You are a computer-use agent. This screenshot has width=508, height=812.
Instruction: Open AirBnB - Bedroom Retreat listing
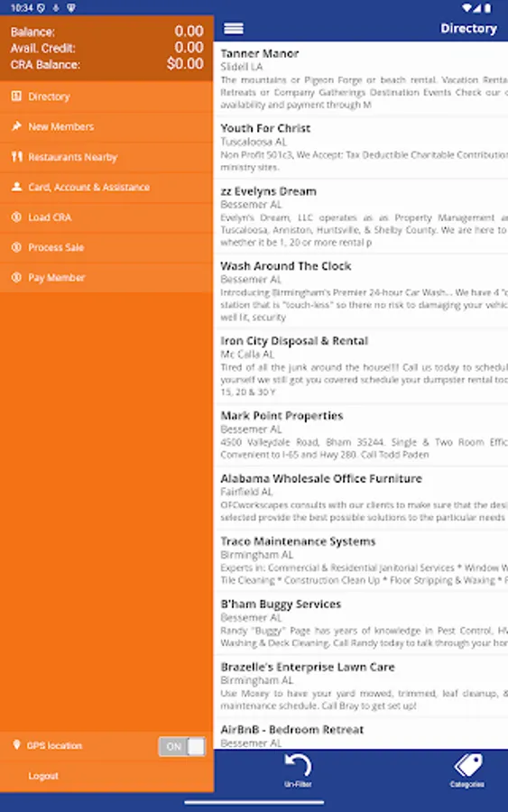[361, 734]
